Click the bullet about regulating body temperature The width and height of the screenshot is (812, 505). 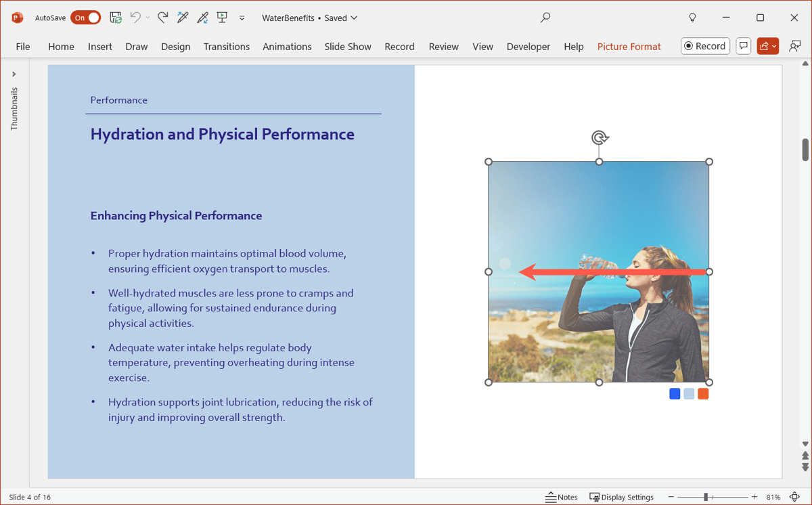coord(231,363)
